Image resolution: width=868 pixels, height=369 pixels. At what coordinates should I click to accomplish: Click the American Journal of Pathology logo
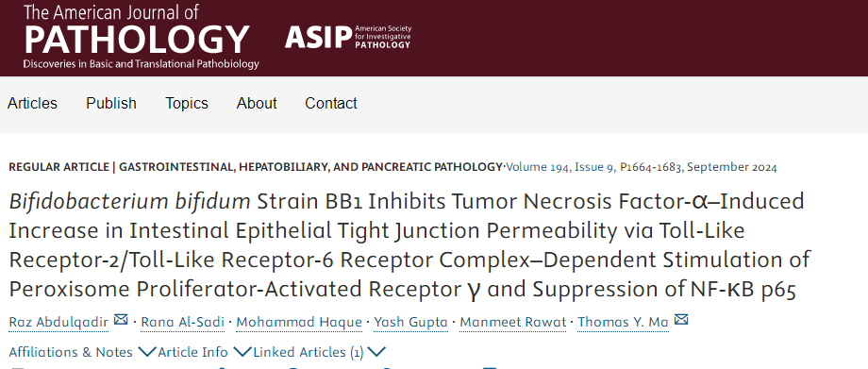tap(142, 37)
